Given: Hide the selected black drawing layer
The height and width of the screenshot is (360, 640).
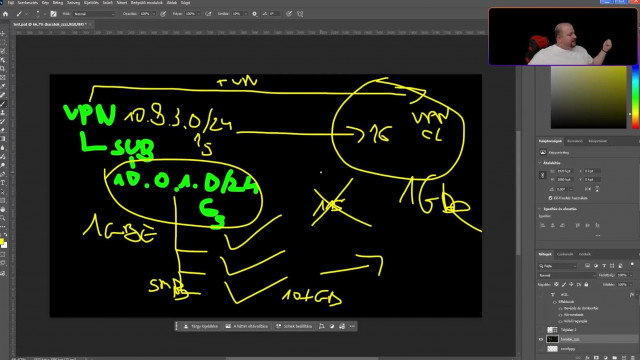Looking at the screenshot, I should coord(541,339).
